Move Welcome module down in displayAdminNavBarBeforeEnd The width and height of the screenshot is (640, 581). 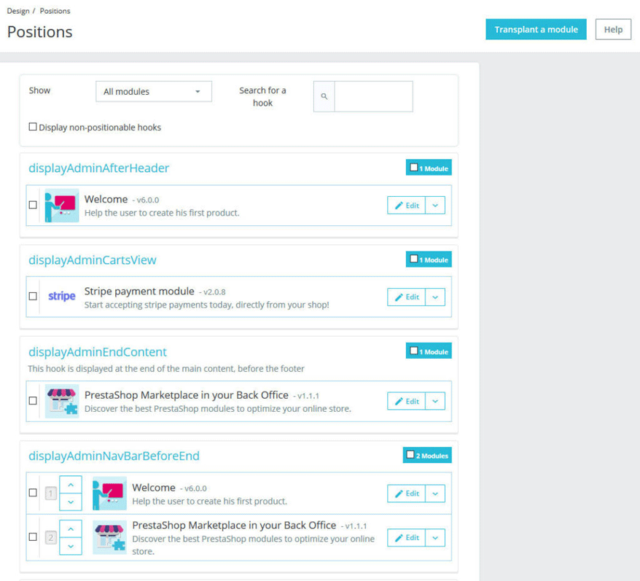(x=70, y=502)
